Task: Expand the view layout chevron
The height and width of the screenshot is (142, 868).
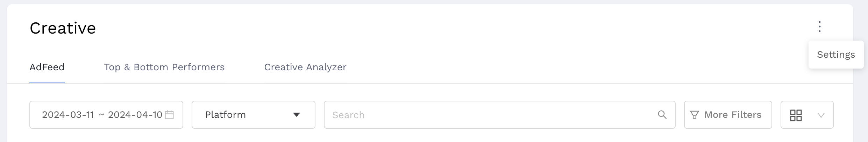Action: tap(821, 115)
